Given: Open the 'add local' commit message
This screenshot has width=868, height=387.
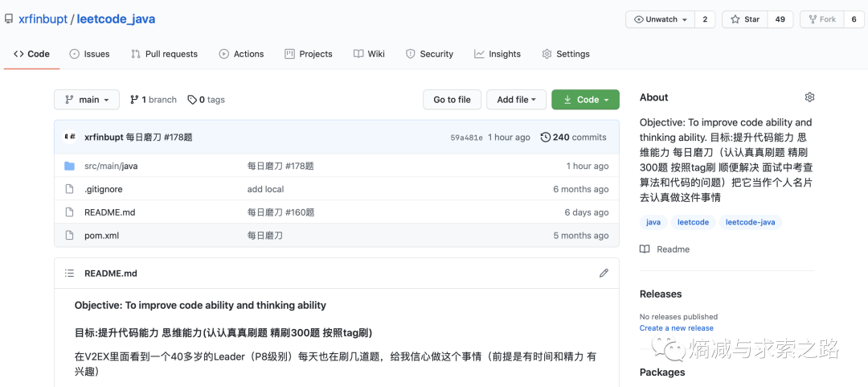Looking at the screenshot, I should coord(265,189).
